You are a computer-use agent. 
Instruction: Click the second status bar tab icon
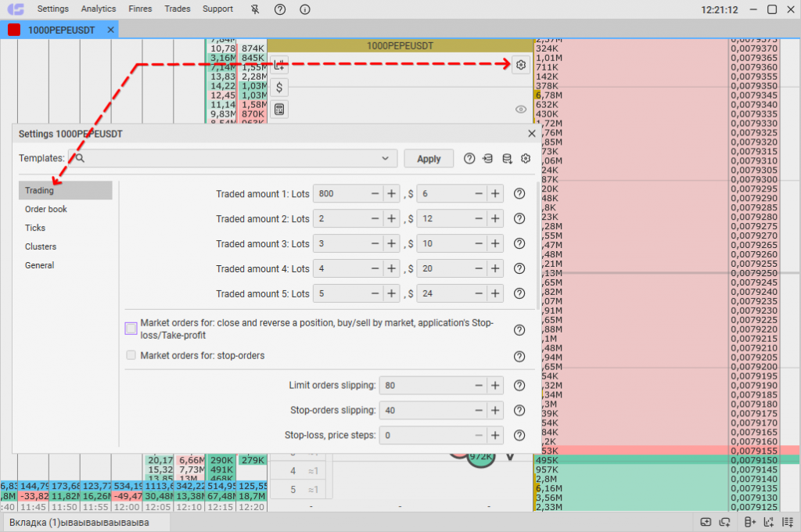[724, 523]
